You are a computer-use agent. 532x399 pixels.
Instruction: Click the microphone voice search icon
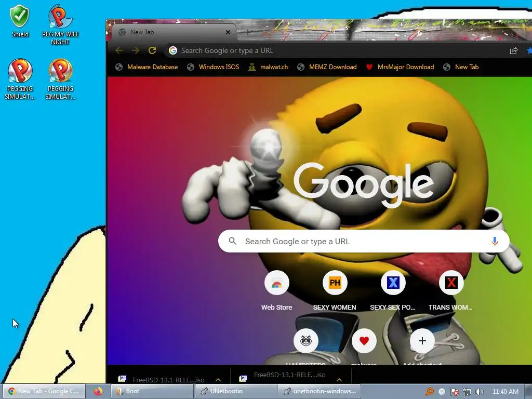[495, 241]
